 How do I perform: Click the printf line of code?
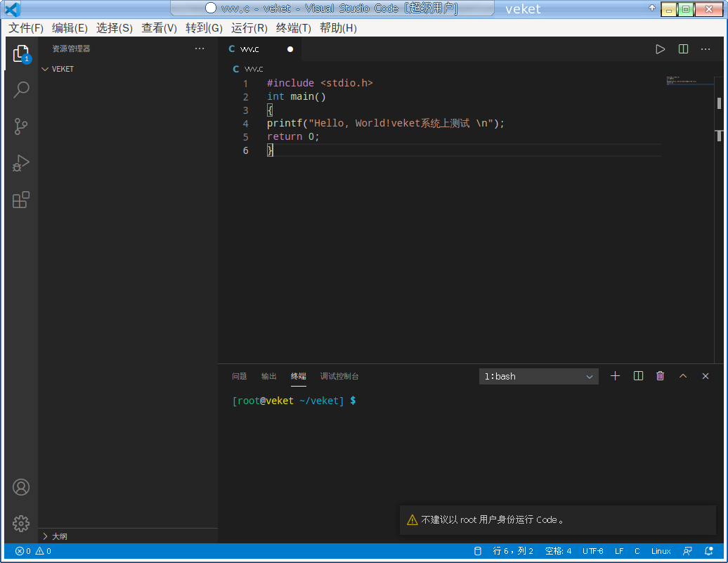[x=385, y=123]
